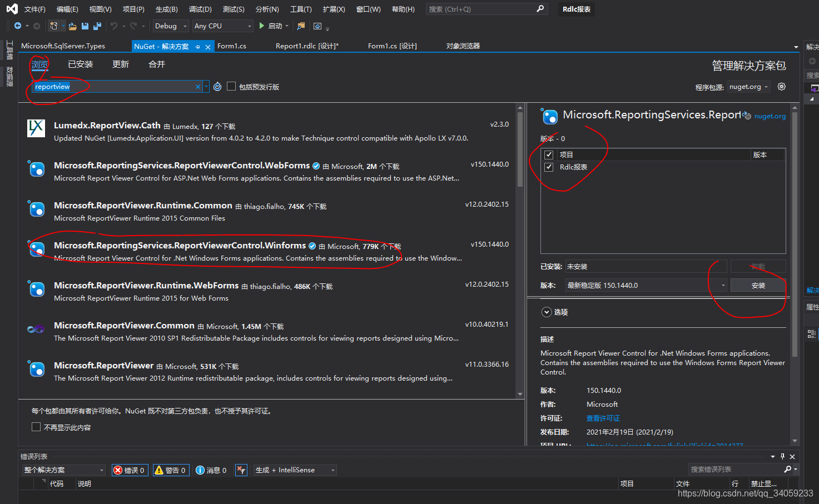
Task: Open package source settings gear
Action: point(781,87)
